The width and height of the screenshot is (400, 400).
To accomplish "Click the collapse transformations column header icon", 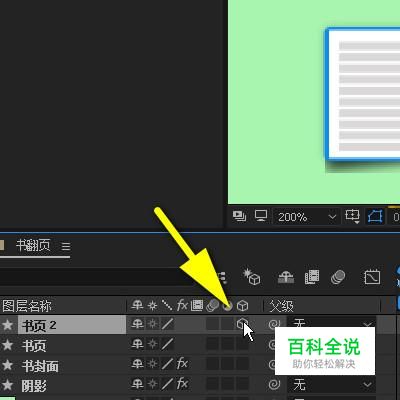I will click(x=152, y=305).
